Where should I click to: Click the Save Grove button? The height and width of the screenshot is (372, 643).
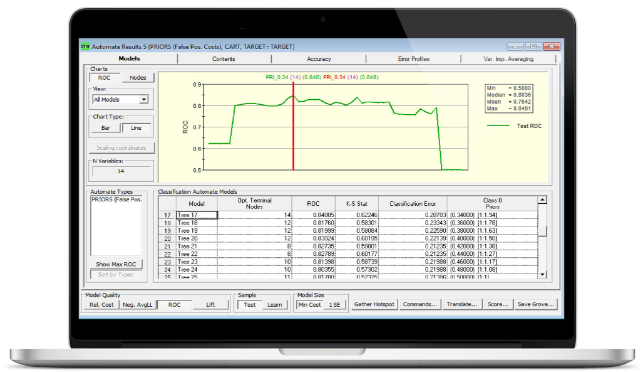point(536,304)
